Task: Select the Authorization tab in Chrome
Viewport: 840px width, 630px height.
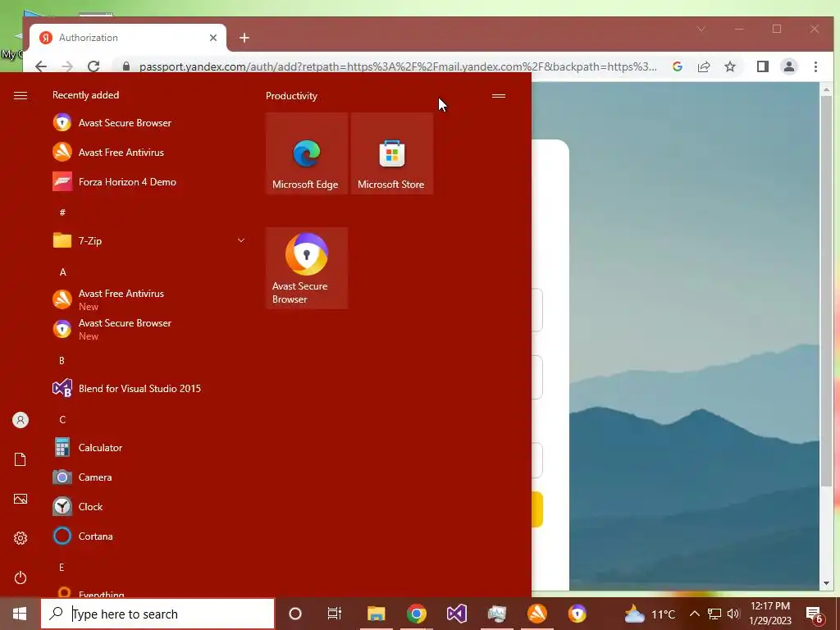Action: (127, 38)
